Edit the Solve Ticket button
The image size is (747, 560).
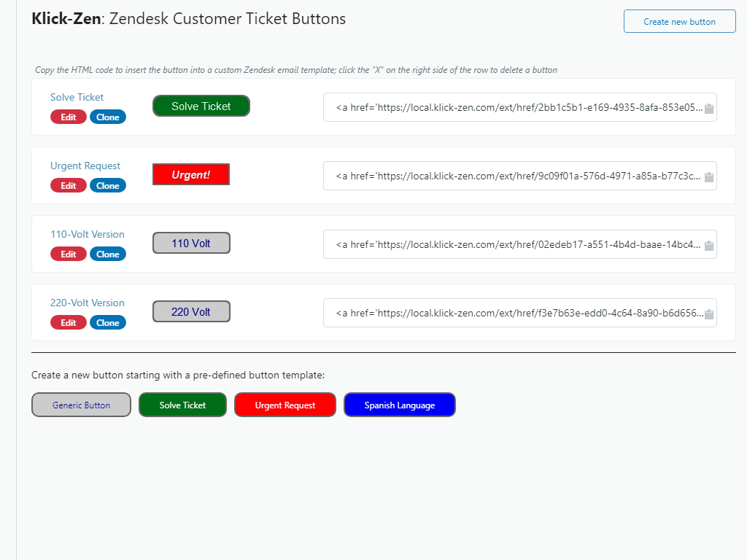69,117
